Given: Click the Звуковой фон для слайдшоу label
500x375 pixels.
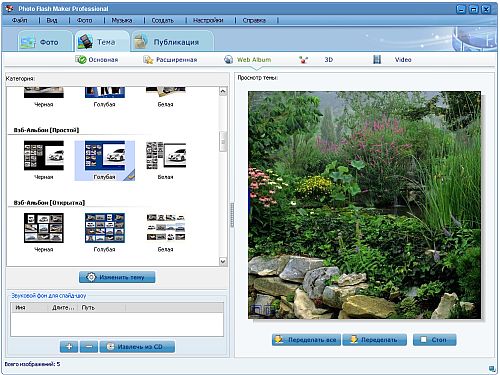Looking at the screenshot, I should click(x=49, y=296).
